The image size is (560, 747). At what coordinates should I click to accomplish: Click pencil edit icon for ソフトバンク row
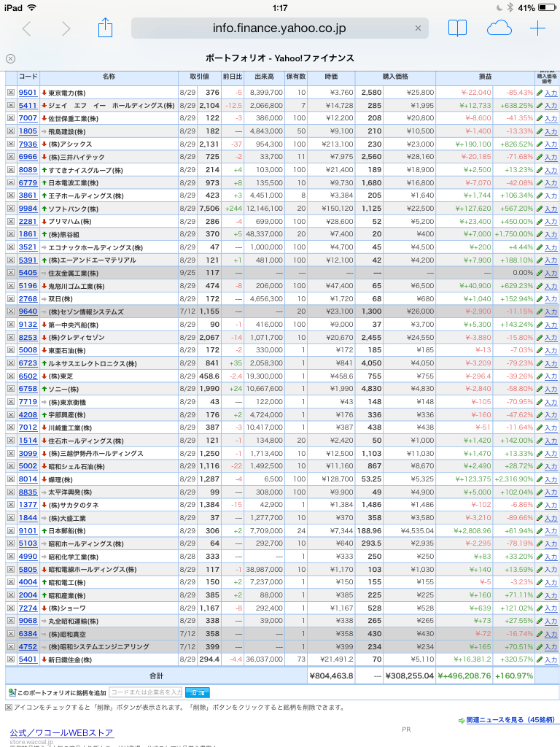(x=540, y=209)
